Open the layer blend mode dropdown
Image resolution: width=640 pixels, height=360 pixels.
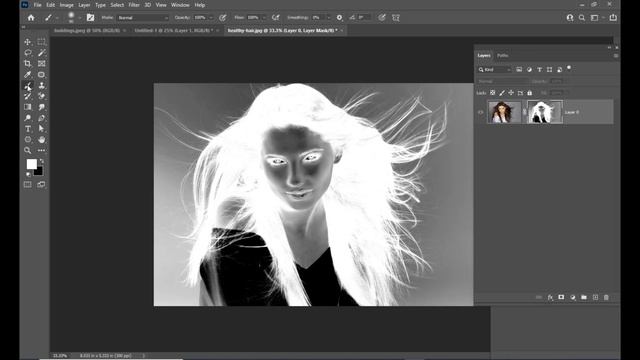coord(503,81)
